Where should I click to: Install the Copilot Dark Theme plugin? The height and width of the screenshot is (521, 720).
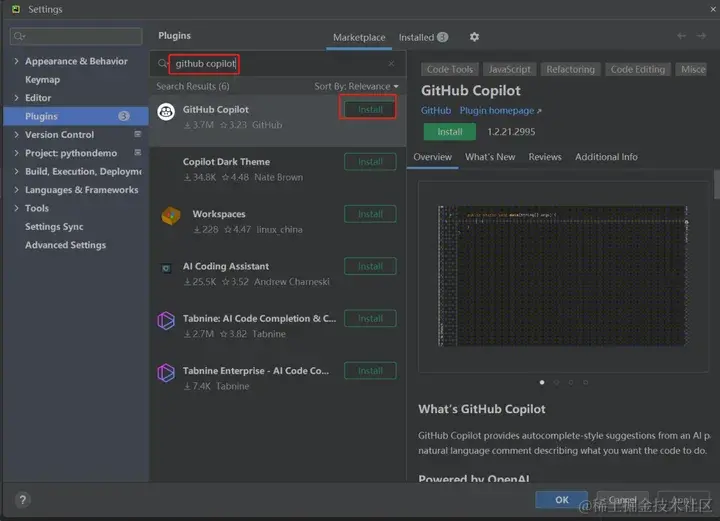[370, 162]
